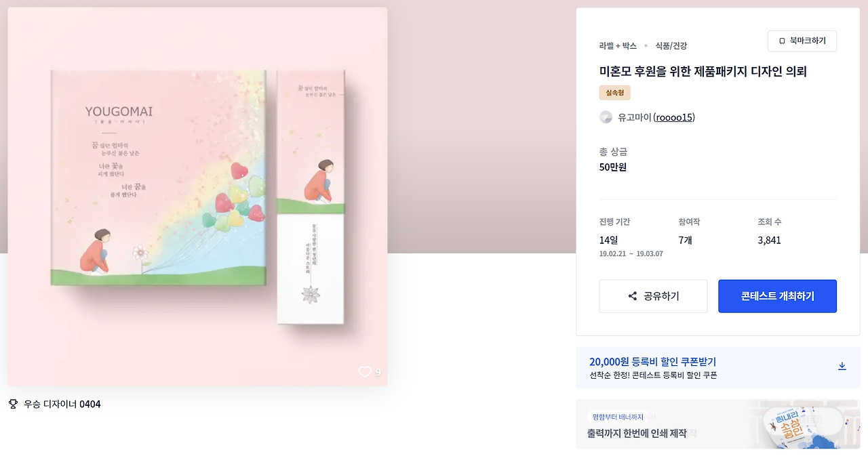This screenshot has width=868, height=456.
Task: Like the design with the heart icon
Action: (x=365, y=372)
